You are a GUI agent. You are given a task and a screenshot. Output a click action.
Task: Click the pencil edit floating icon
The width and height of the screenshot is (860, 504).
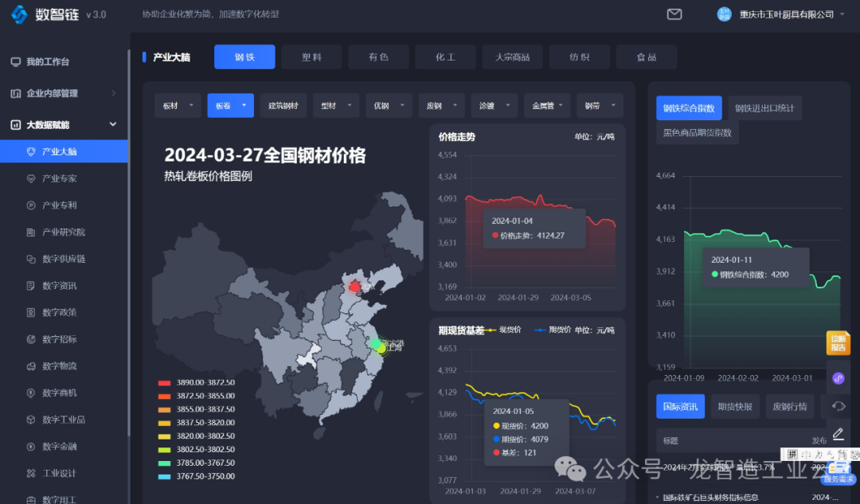[x=838, y=434]
